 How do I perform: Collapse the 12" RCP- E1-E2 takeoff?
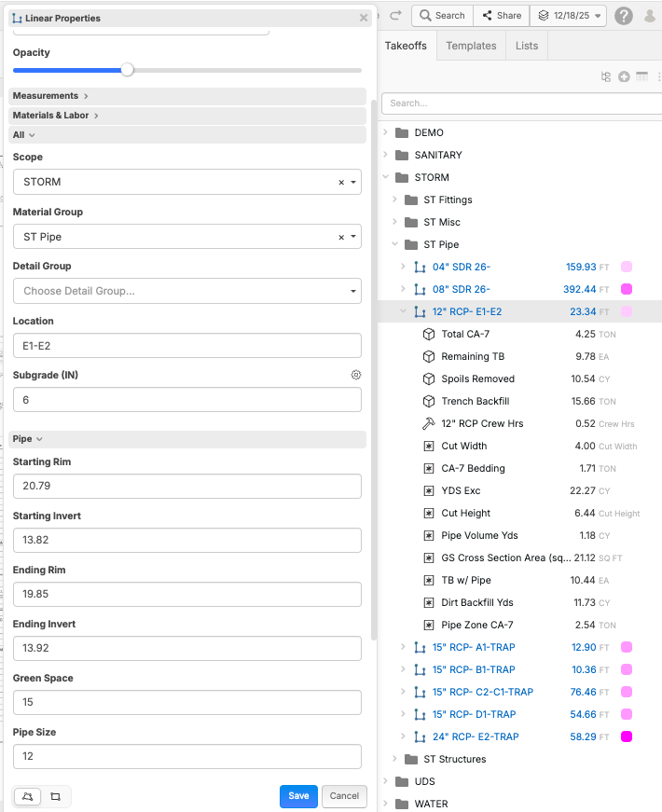[x=403, y=311]
